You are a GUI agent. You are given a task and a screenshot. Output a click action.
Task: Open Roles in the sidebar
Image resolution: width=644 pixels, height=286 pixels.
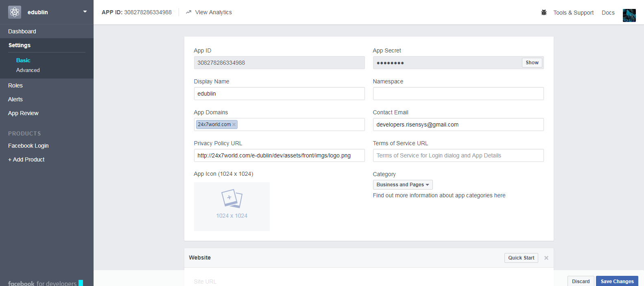point(15,85)
